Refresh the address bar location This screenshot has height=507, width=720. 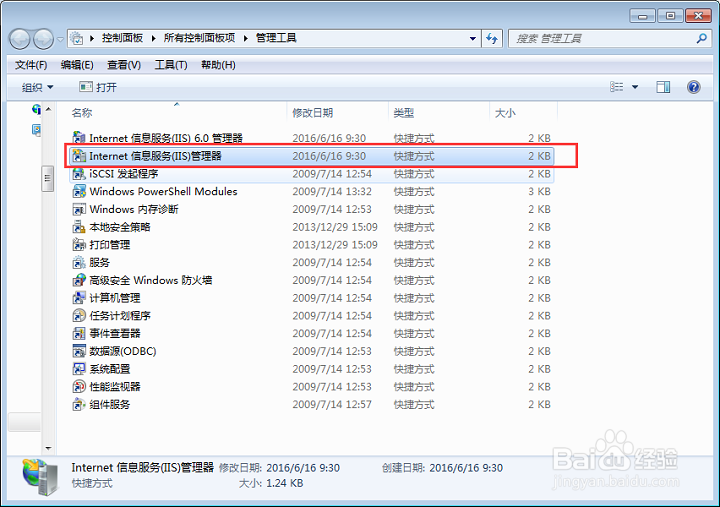tap(492, 39)
